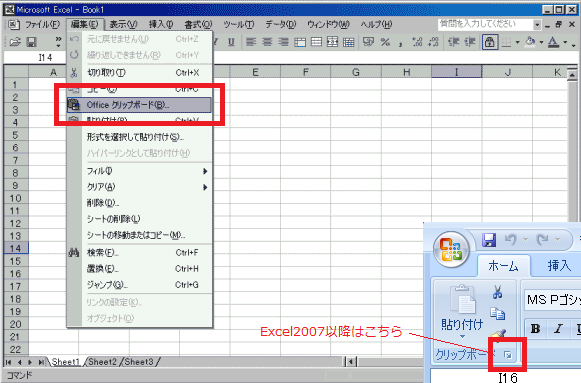This screenshot has width=581, height=383.
Task: Click the help question input box
Action: 485,24
